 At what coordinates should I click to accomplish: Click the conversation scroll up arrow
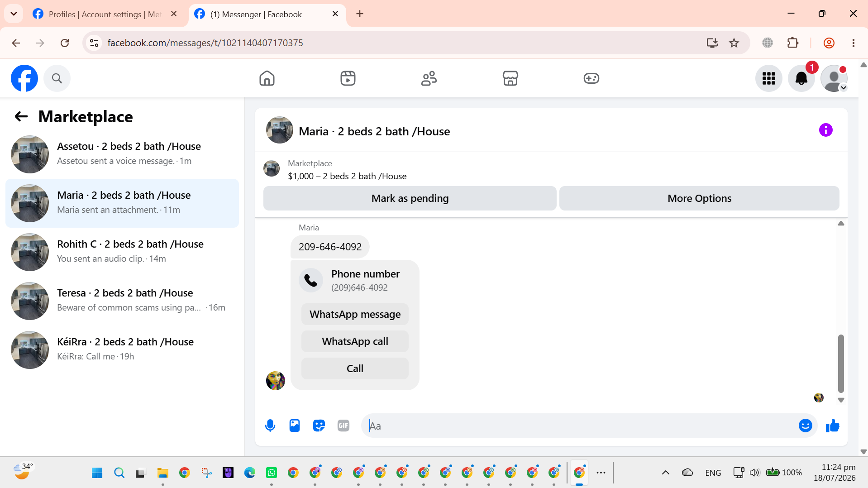(841, 223)
